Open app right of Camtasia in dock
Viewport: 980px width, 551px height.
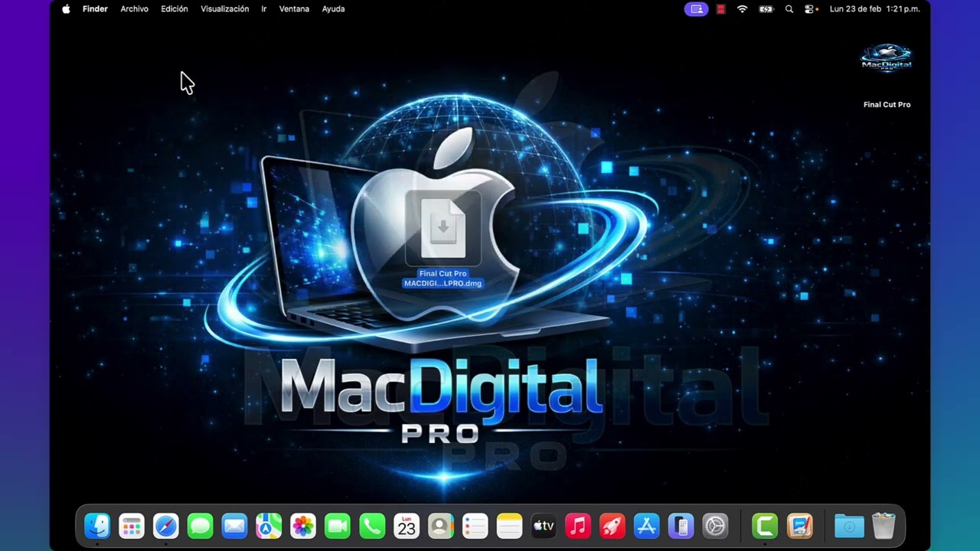pyautogui.click(x=799, y=526)
